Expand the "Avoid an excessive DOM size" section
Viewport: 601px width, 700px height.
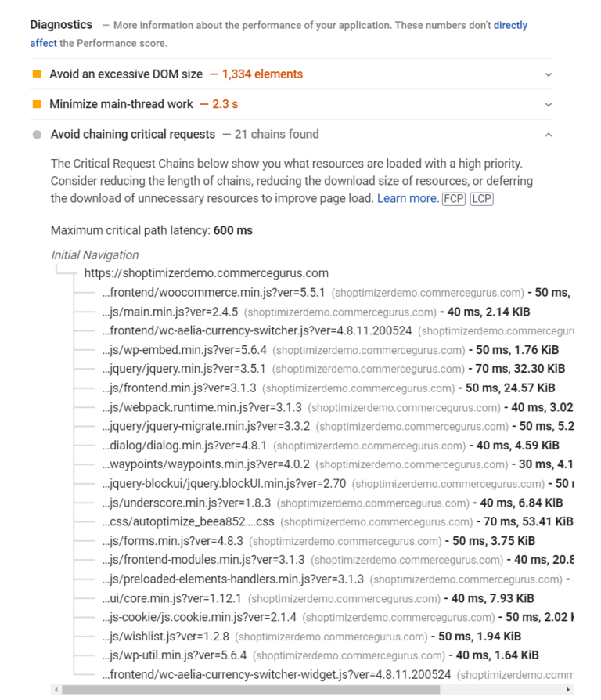point(549,74)
